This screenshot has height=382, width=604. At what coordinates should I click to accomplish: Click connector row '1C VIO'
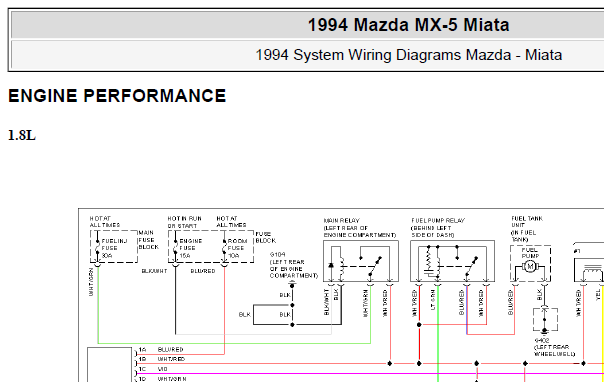pyautogui.click(x=153, y=369)
